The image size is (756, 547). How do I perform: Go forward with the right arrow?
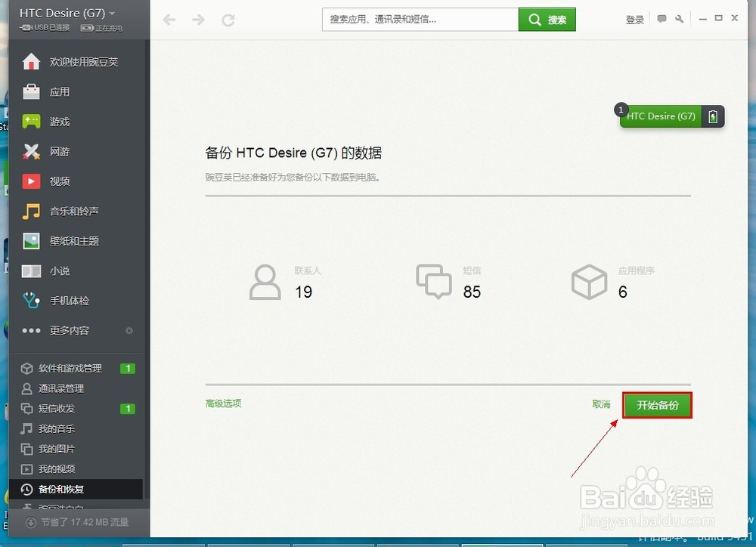tap(198, 20)
